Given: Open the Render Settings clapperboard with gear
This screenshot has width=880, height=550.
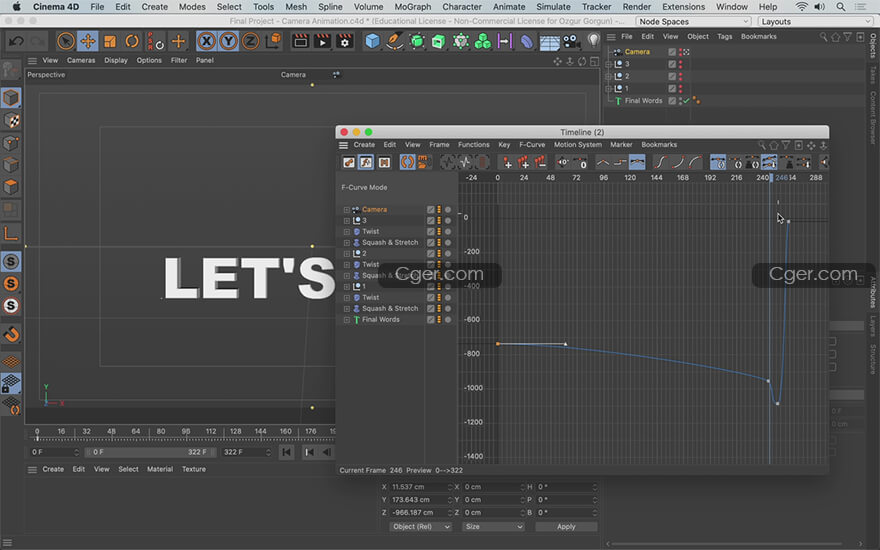Looking at the screenshot, I should (x=345, y=42).
